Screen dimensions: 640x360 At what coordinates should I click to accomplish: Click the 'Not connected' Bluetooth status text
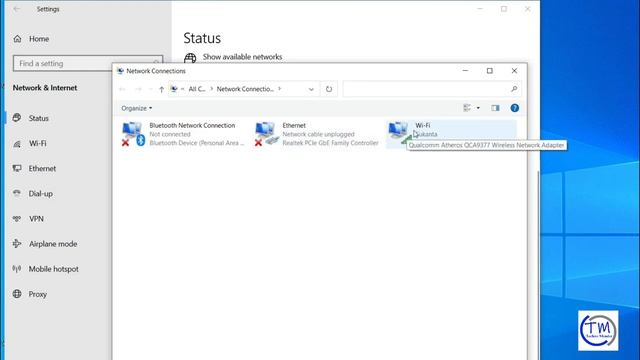pyautogui.click(x=170, y=134)
